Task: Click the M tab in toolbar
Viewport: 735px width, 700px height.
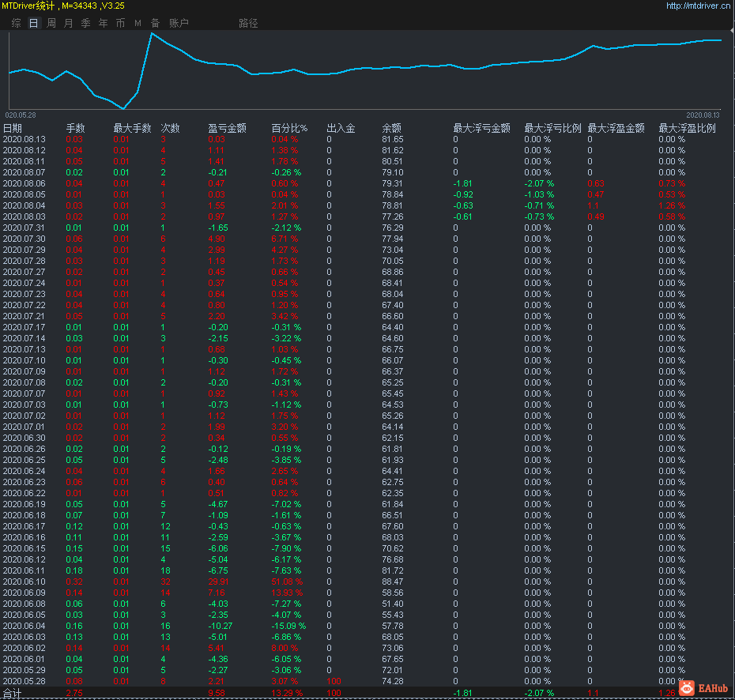Action: pyautogui.click(x=138, y=23)
